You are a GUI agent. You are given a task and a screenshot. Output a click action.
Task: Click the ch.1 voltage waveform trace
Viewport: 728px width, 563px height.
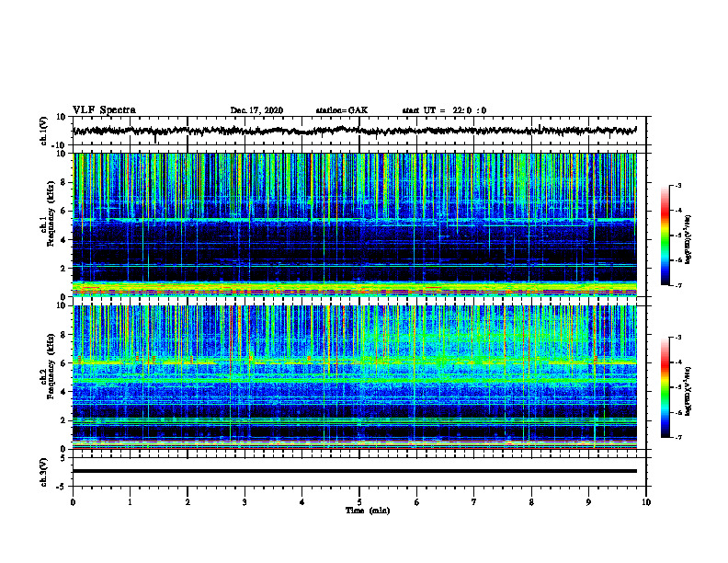tap(354, 131)
